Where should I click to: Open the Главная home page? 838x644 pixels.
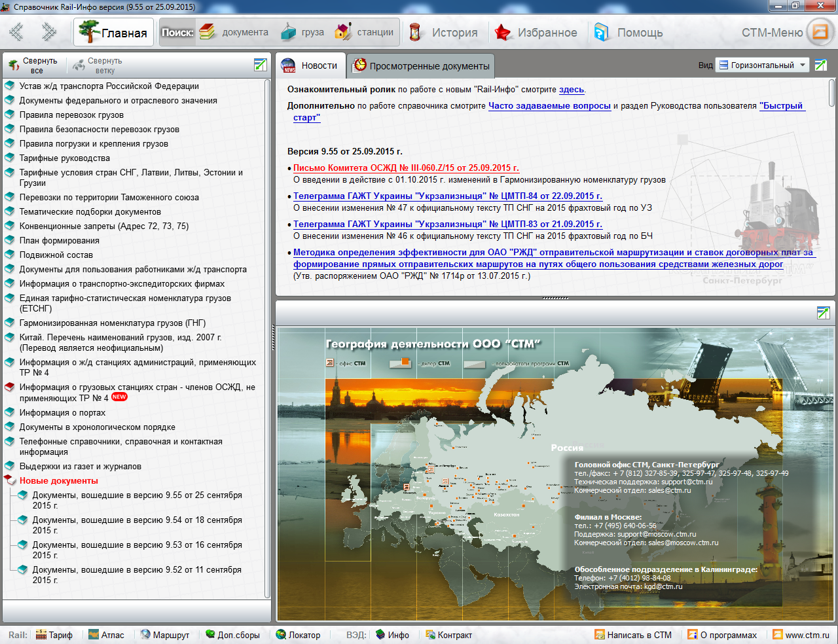[113, 32]
